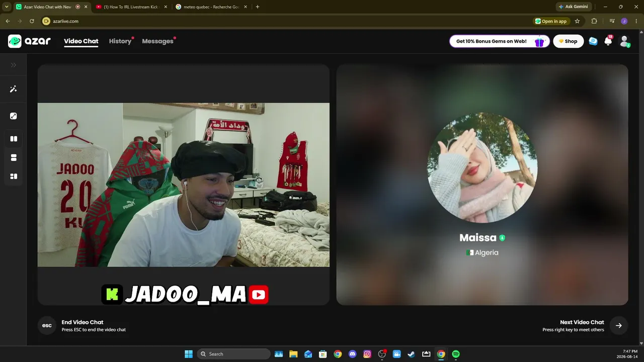Open Outlook from the taskbar
644x362 pixels.
click(308, 354)
